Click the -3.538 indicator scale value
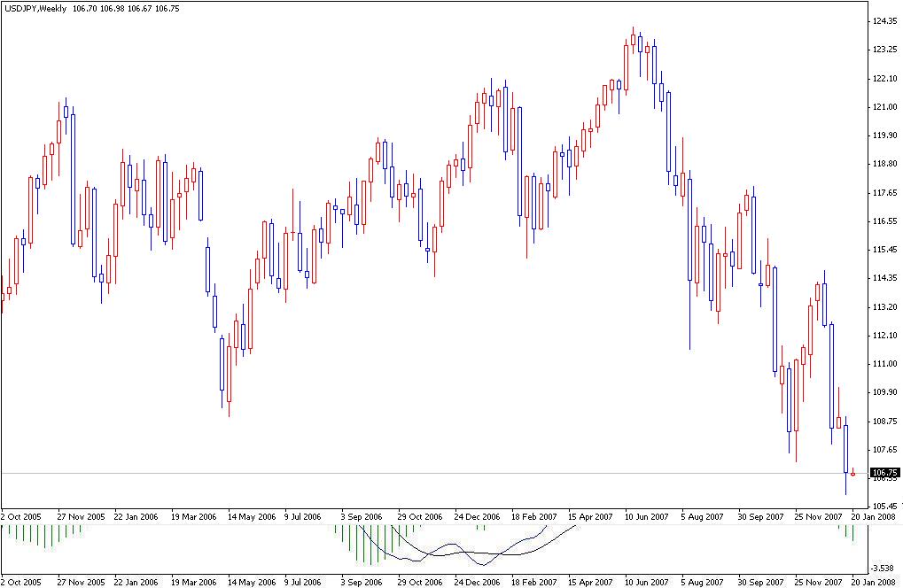 [886, 560]
